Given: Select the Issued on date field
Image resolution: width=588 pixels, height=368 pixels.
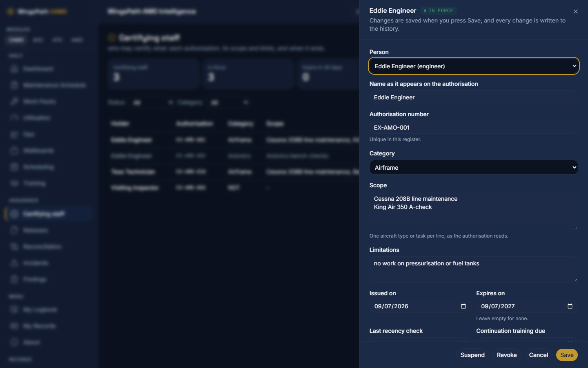Looking at the screenshot, I should pos(420,306).
